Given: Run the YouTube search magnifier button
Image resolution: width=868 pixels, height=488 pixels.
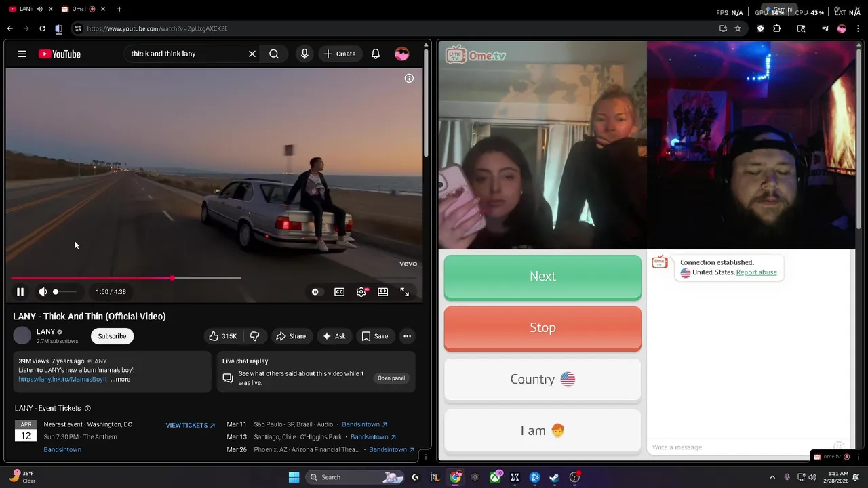Looking at the screenshot, I should tap(274, 54).
